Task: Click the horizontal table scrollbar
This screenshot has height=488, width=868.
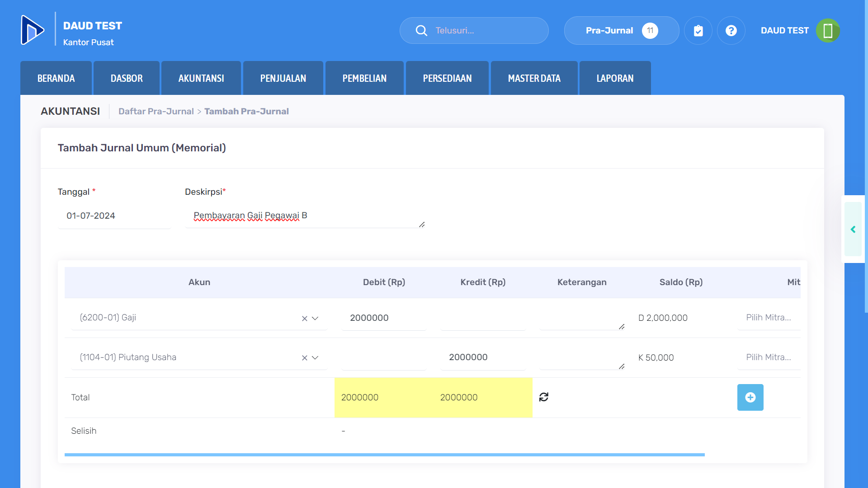Action: click(385, 455)
